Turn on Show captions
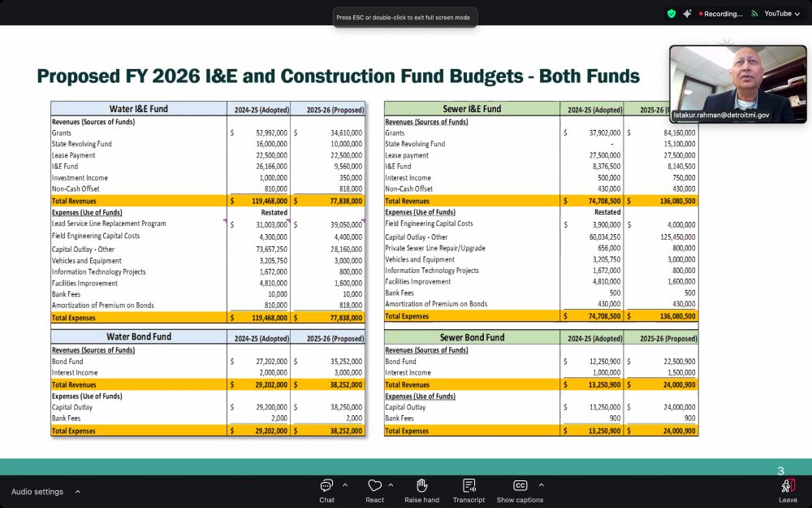Screen dimensions: 812x508 (x=520, y=491)
